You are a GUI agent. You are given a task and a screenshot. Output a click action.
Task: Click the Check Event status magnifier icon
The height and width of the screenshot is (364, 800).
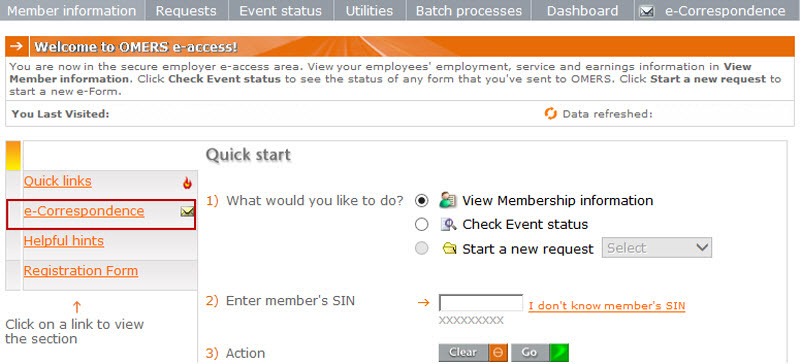tap(448, 225)
